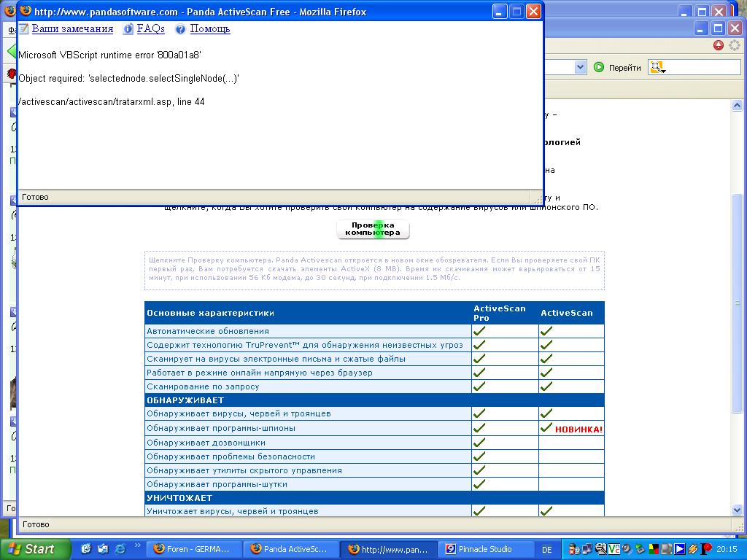Click the page scrollbar up arrow
Image resolution: width=747 pixels, height=560 pixels.
point(737,106)
